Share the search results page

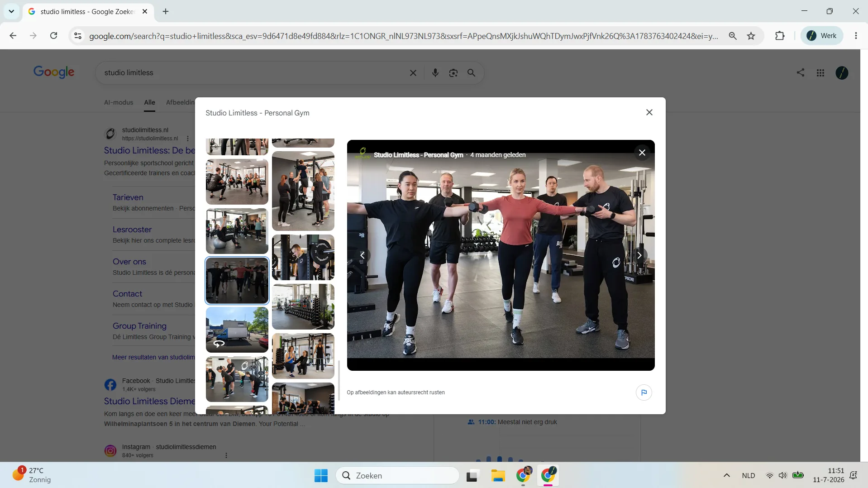coord(800,72)
